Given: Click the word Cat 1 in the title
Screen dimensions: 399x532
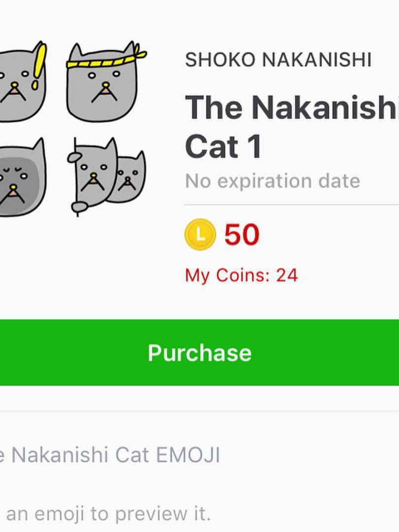Looking at the screenshot, I should pos(223,147).
